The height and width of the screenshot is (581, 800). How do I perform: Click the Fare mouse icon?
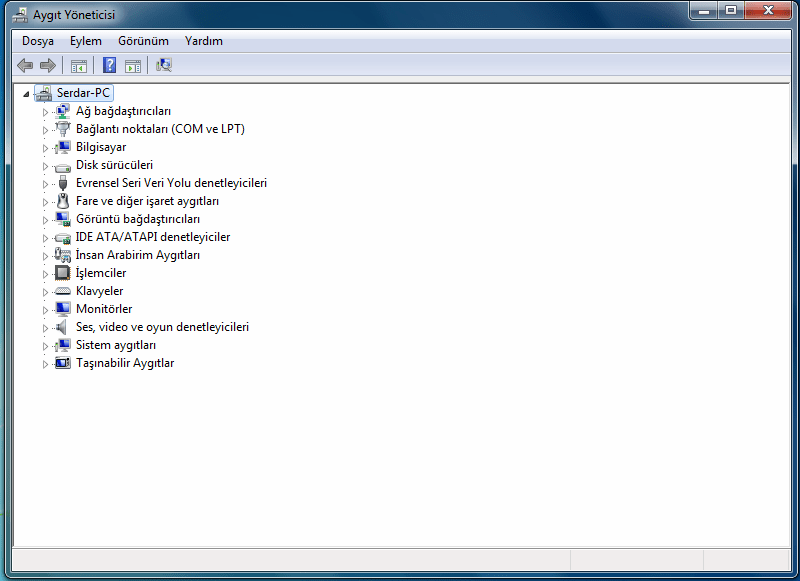click(x=63, y=201)
